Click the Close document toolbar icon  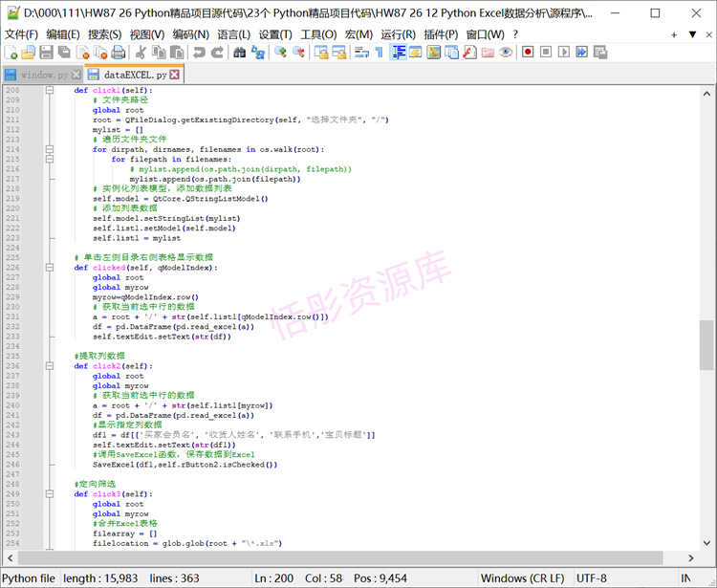pyautogui.click(x=82, y=53)
